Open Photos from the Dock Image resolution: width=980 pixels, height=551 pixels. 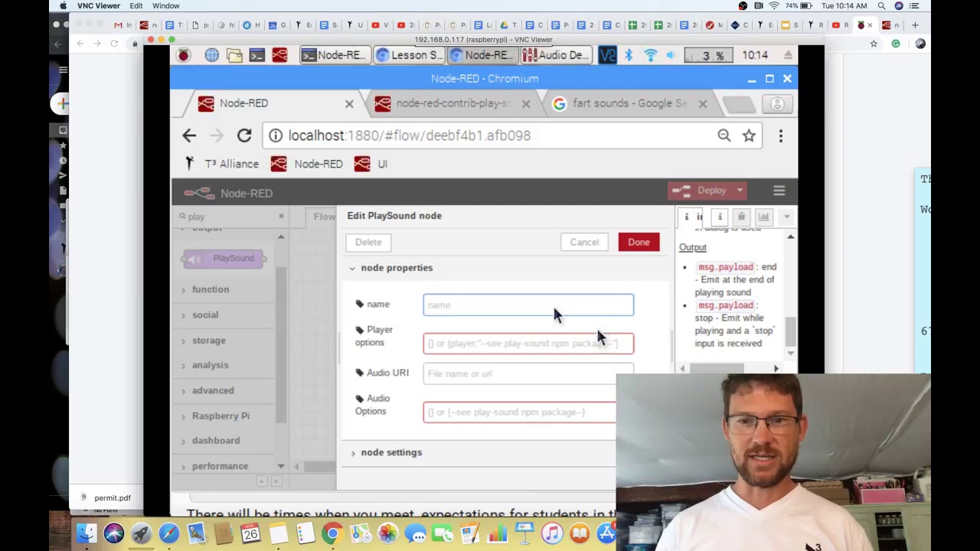pyautogui.click(x=387, y=533)
